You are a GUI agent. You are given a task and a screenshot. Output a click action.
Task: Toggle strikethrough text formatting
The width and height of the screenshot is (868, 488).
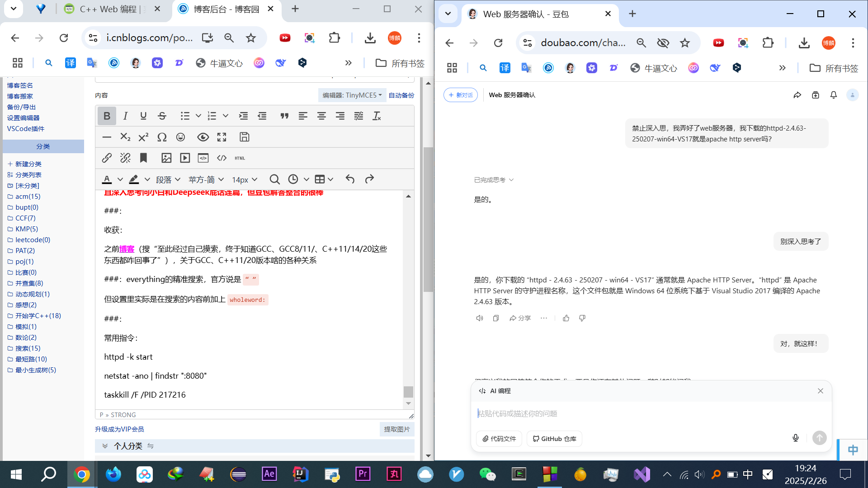pyautogui.click(x=162, y=116)
